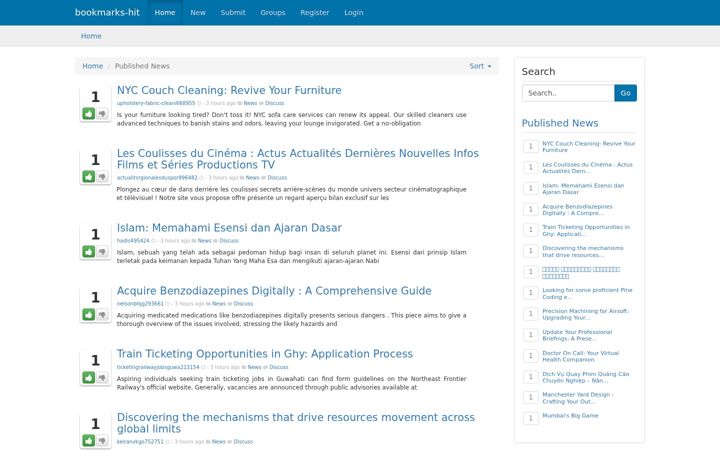The image size is (720, 450).
Task: Click Home in gray sub-header bar
Action: [x=91, y=36]
